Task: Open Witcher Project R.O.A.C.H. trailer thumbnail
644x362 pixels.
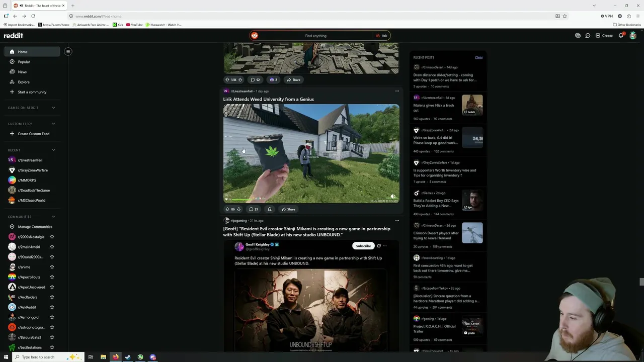Action: coord(472,326)
